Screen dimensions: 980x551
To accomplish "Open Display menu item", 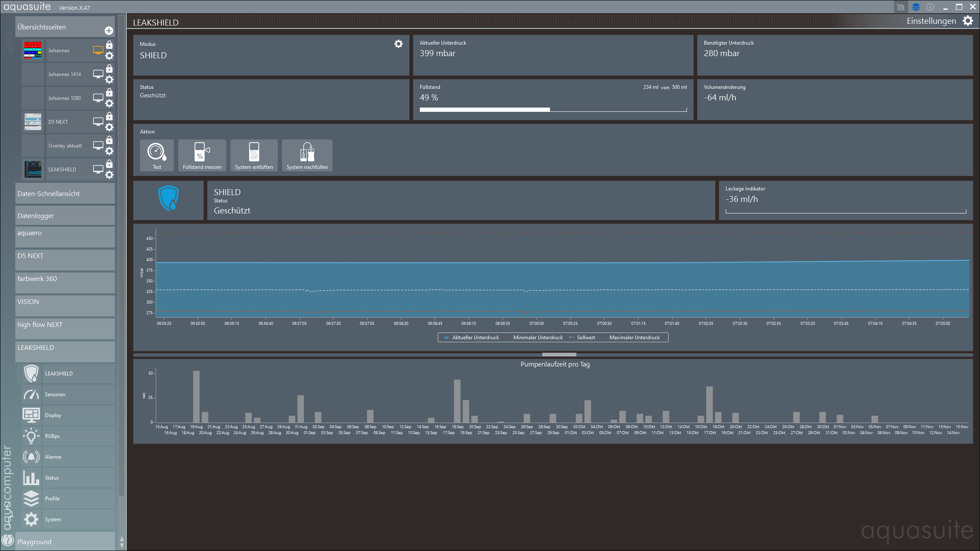I will pyautogui.click(x=68, y=415).
